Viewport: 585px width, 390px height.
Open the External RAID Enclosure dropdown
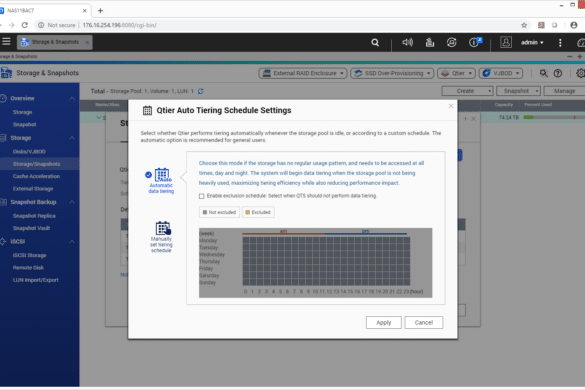pyautogui.click(x=303, y=73)
